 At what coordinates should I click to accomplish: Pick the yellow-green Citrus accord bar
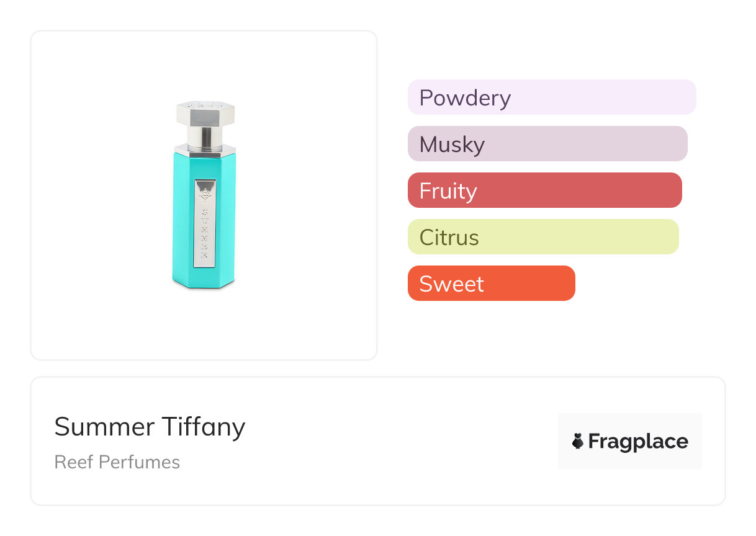tap(543, 237)
